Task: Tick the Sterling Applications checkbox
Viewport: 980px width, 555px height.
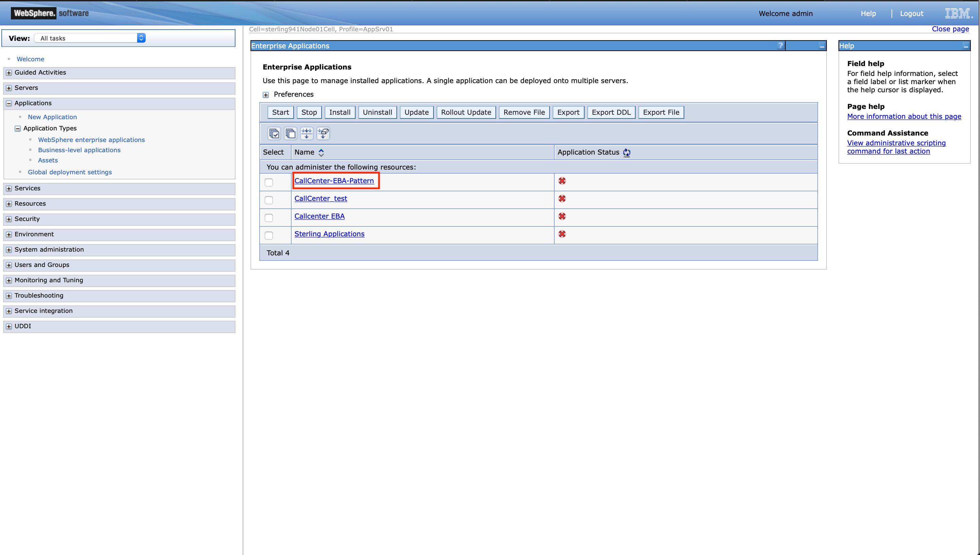Action: tap(269, 236)
